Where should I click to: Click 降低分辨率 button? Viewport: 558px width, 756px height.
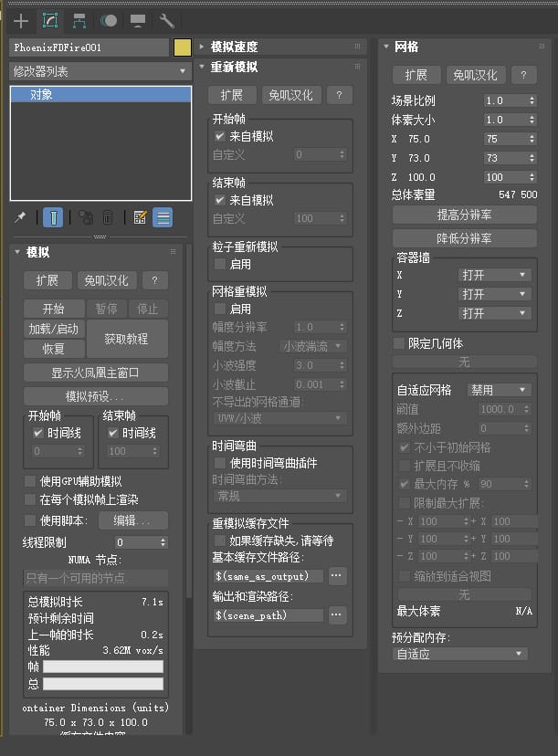pos(465,238)
